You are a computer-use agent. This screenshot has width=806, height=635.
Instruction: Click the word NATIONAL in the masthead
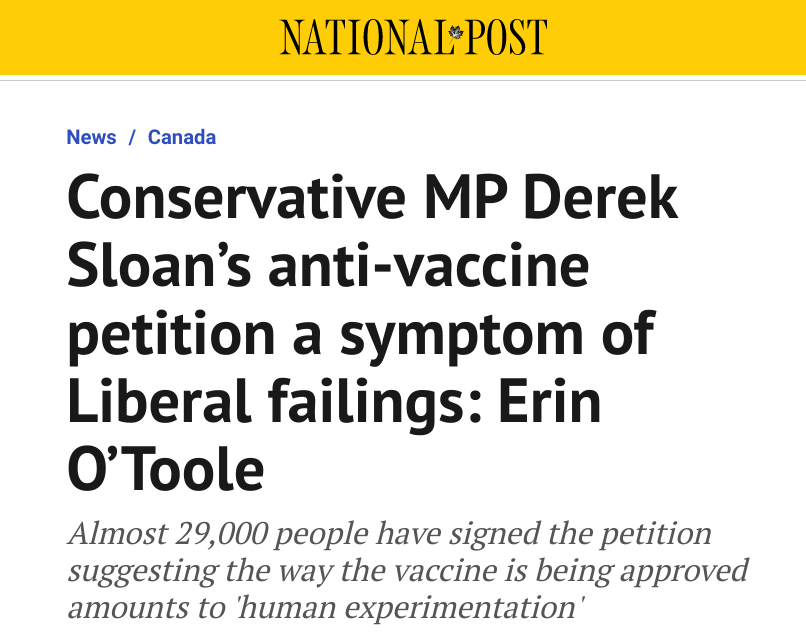(x=363, y=37)
